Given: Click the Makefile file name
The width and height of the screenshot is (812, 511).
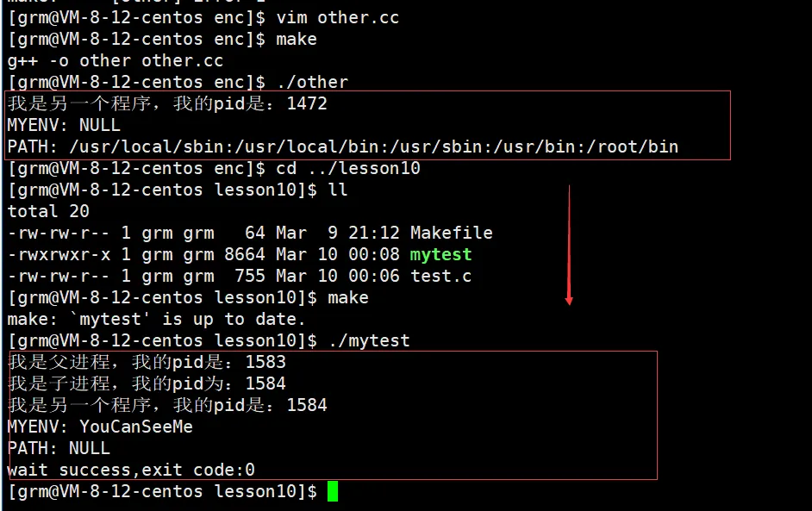Looking at the screenshot, I should 451,233.
